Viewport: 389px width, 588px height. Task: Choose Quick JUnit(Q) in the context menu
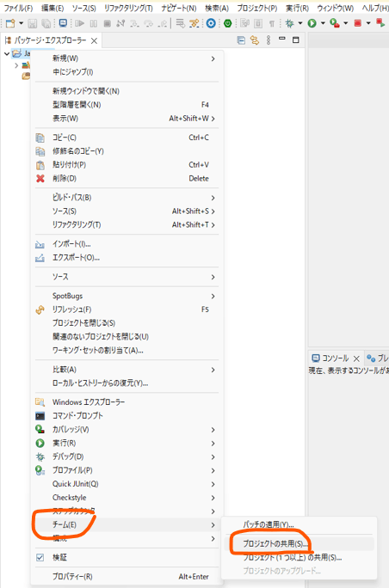[x=127, y=484]
